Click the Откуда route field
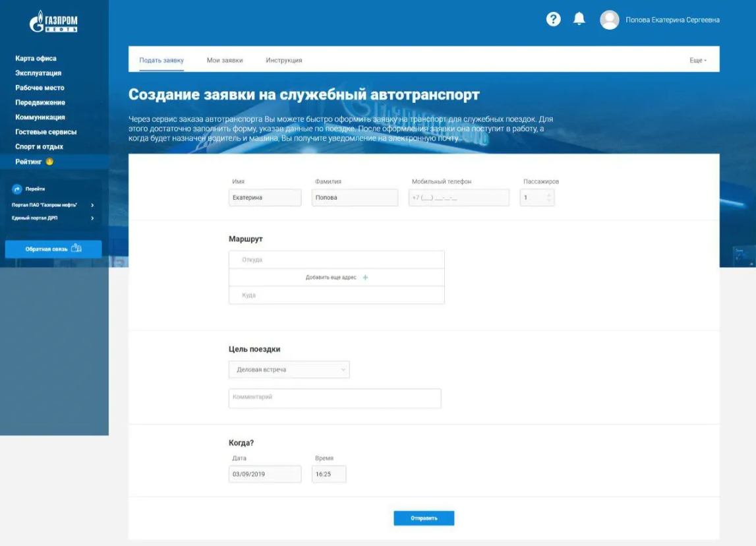 336,260
